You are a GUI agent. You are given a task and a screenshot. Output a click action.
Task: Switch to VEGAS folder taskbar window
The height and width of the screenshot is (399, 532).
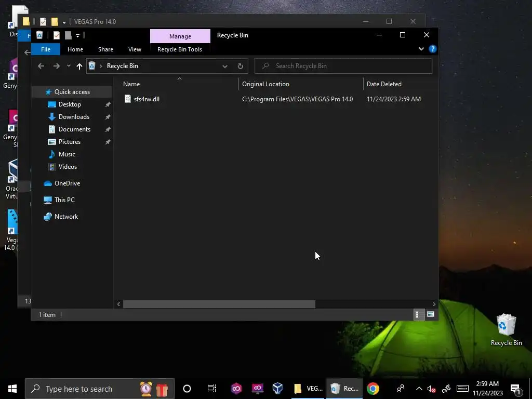pyautogui.click(x=308, y=389)
